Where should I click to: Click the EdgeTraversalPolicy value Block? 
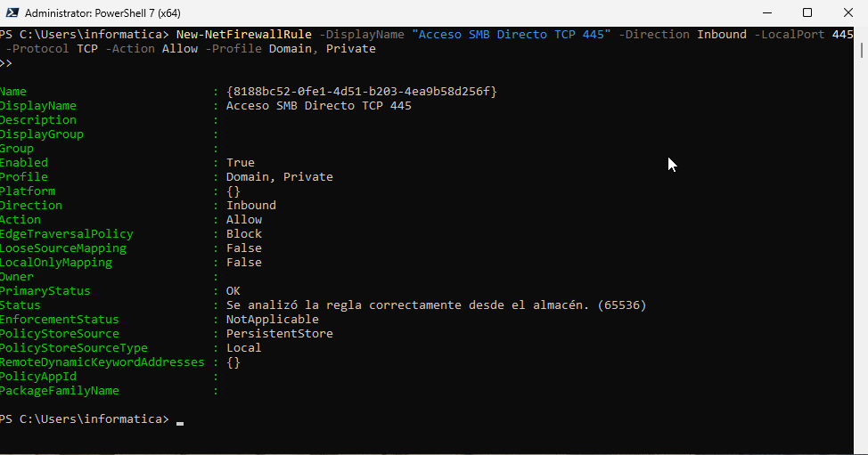click(244, 234)
